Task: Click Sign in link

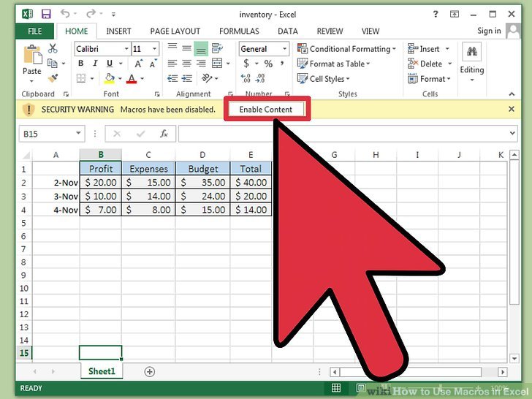Action: click(489, 31)
